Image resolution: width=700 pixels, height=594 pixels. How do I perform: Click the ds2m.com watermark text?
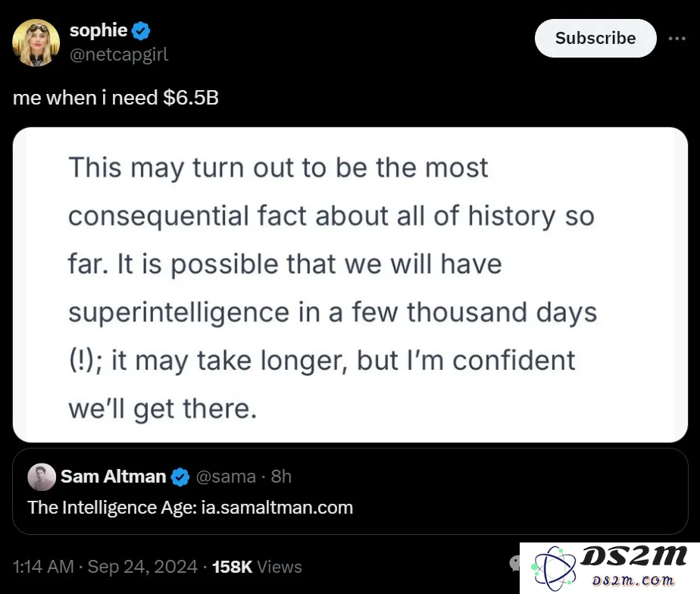tap(633, 580)
